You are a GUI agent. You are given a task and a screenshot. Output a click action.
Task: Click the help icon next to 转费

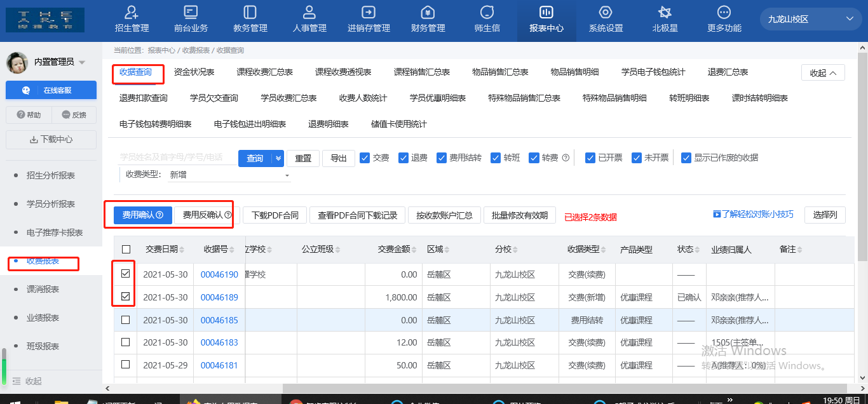[x=566, y=158]
